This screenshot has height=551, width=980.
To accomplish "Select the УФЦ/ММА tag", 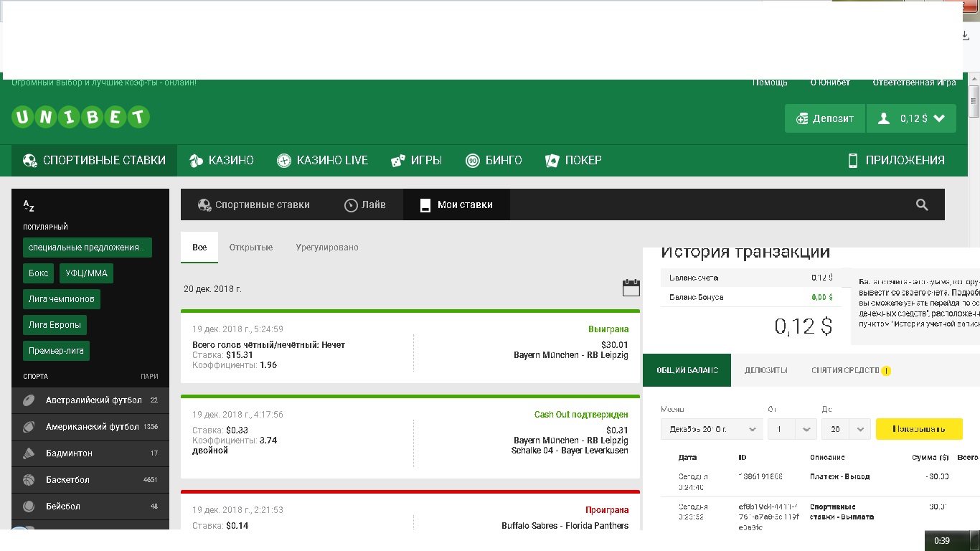I will point(87,273).
